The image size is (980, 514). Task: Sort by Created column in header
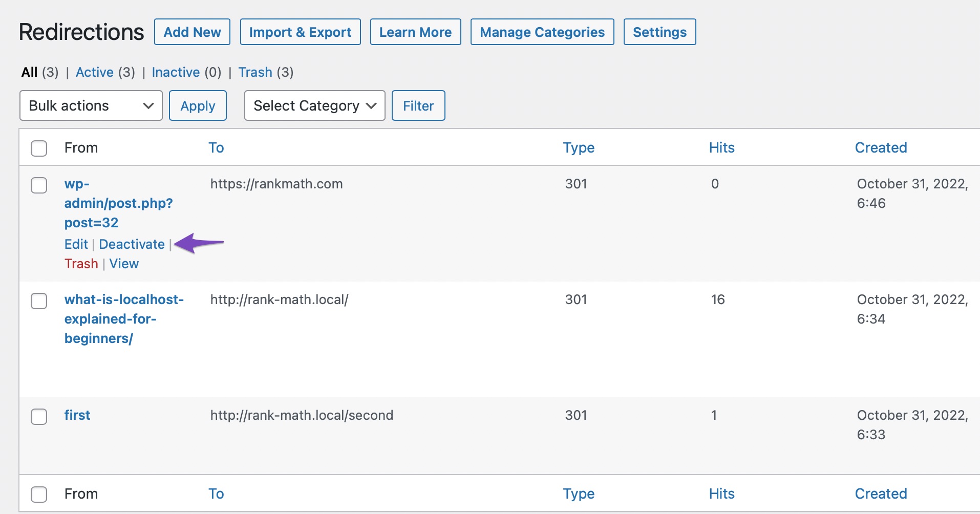click(881, 147)
